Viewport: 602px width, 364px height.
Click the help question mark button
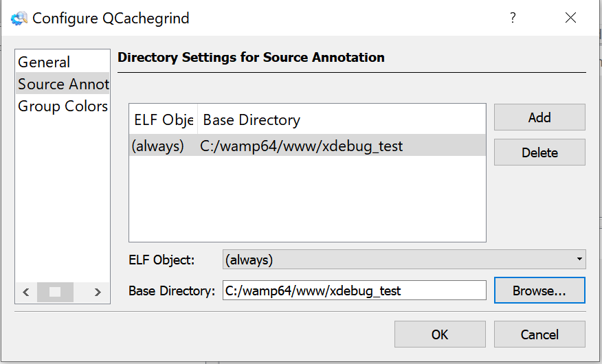click(513, 19)
